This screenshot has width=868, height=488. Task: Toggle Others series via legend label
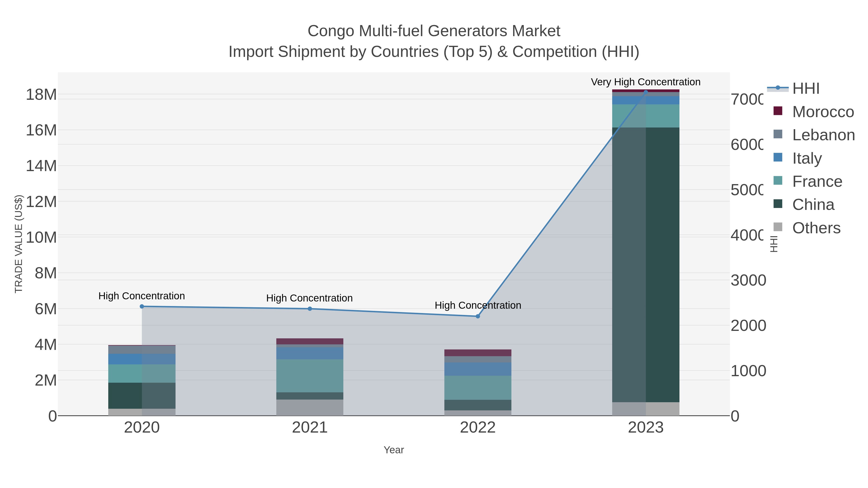pyautogui.click(x=816, y=228)
